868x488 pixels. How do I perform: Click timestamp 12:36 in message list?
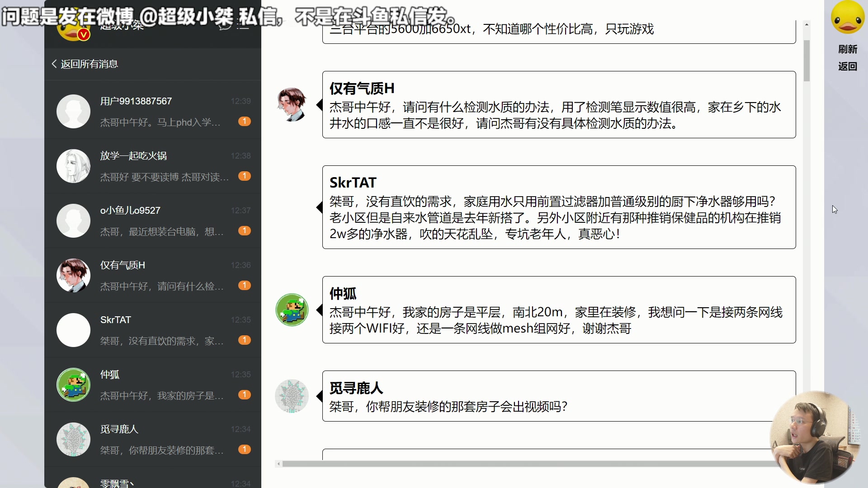click(x=241, y=265)
